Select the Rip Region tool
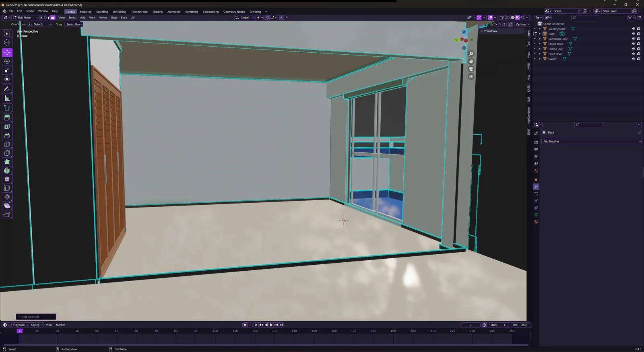The image size is (644, 352). pyautogui.click(x=7, y=214)
